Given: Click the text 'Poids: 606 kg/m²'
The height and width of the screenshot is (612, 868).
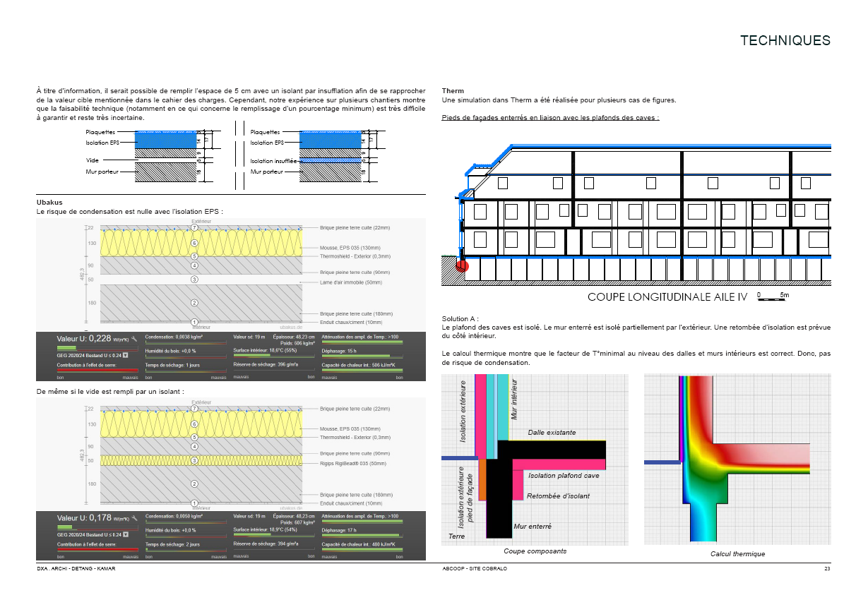Looking at the screenshot, I should pyautogui.click(x=297, y=344).
